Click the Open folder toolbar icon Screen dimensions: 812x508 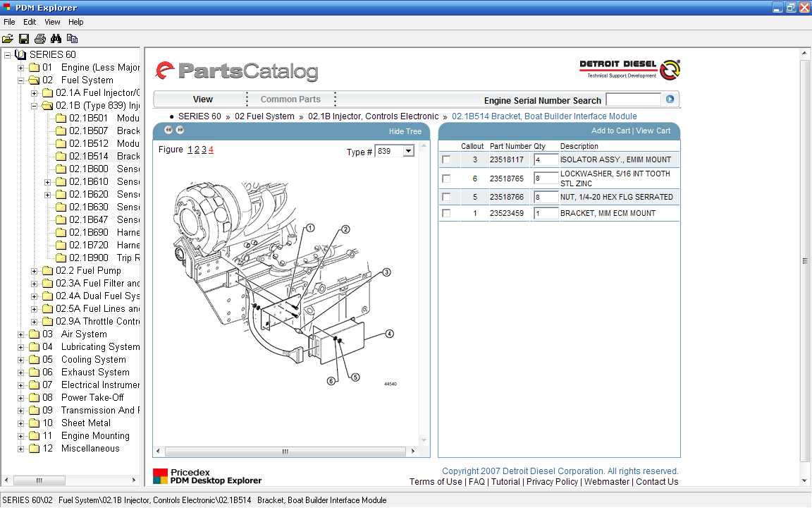point(8,38)
